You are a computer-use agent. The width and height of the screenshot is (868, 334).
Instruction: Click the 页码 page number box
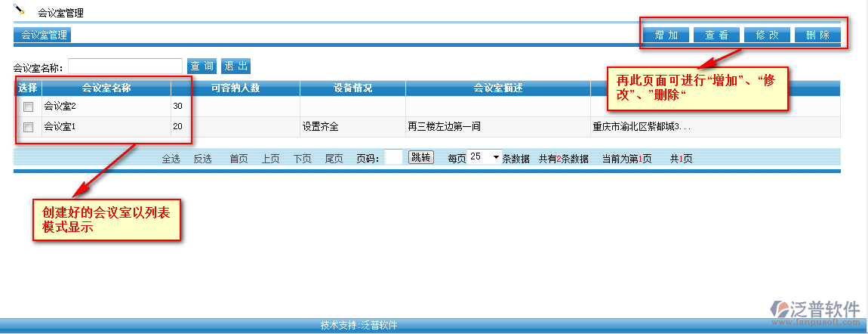[x=392, y=157]
